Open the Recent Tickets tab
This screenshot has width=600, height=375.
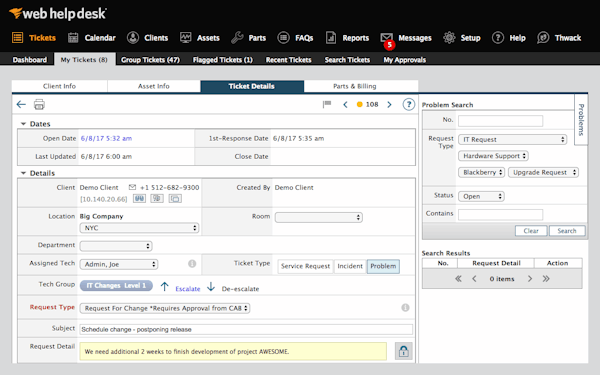tap(289, 60)
